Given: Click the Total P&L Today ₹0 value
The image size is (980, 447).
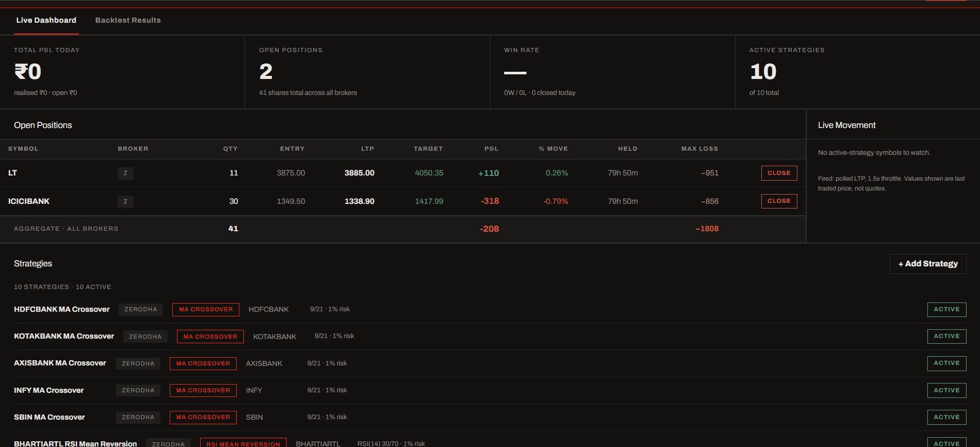Looking at the screenshot, I should [x=28, y=72].
